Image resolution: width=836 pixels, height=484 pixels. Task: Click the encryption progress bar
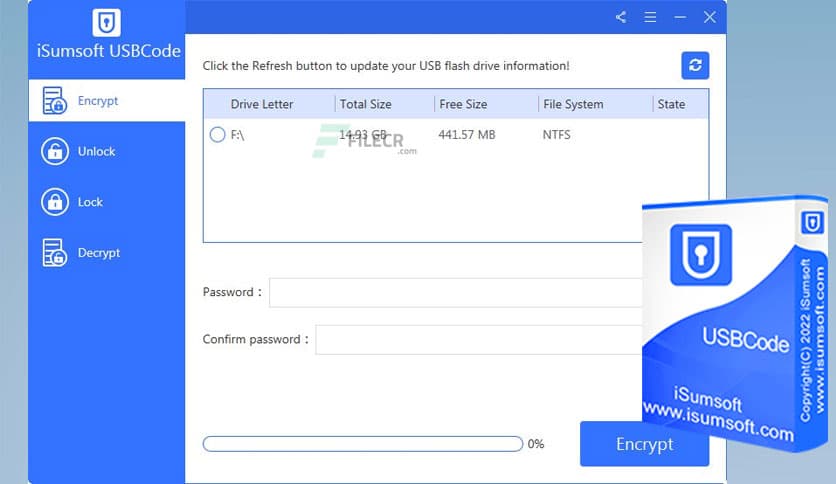pos(363,443)
